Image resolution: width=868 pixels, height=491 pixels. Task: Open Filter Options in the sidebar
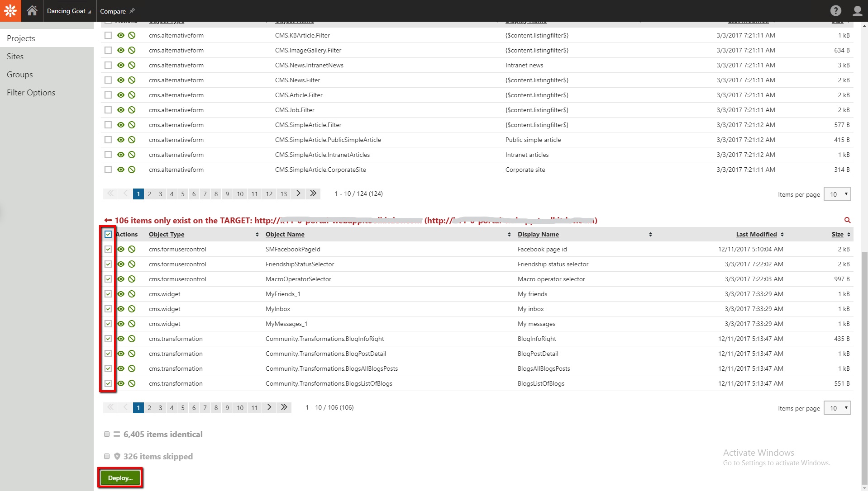coord(47,93)
